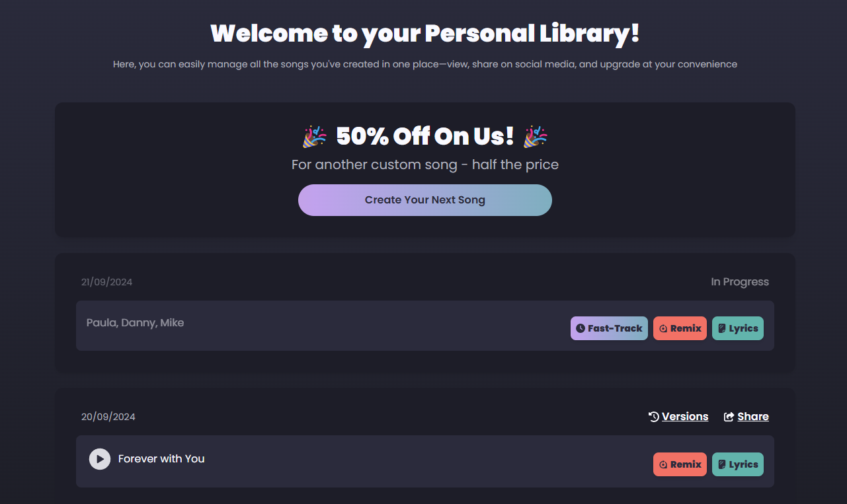Open Remix for Paula, Danny, Mike song
Viewport: 847px width, 504px height.
[680, 328]
